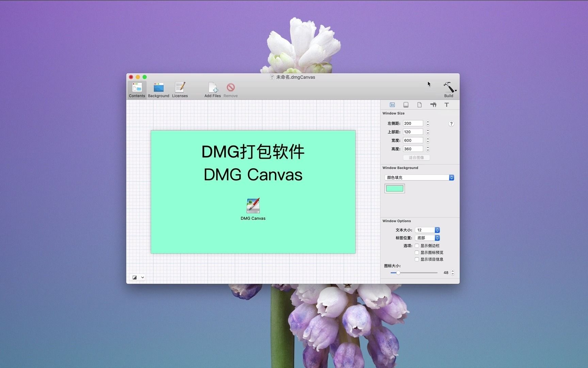Enable the 显示侧边栏 checkbox
This screenshot has width=588, height=368.
tap(417, 246)
